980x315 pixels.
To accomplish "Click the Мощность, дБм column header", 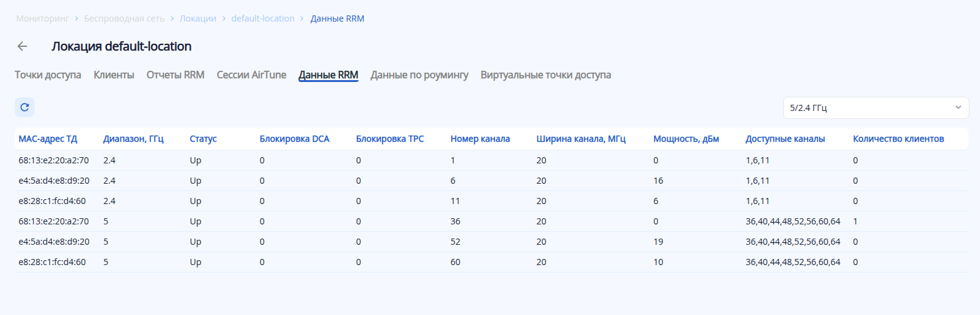I will [x=686, y=139].
